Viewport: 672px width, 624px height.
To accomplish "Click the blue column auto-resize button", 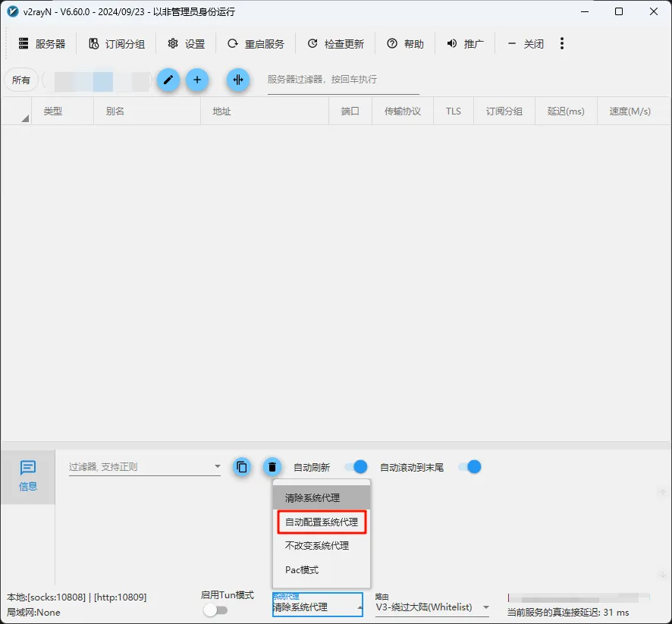I will point(238,80).
